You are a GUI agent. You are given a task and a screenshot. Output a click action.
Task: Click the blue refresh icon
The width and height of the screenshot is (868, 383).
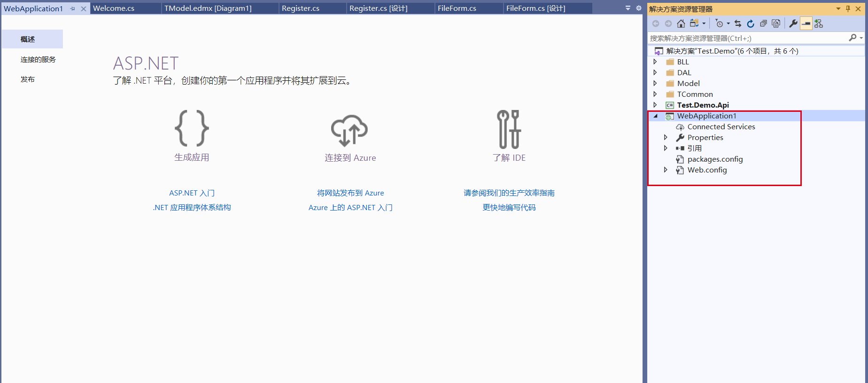(751, 23)
